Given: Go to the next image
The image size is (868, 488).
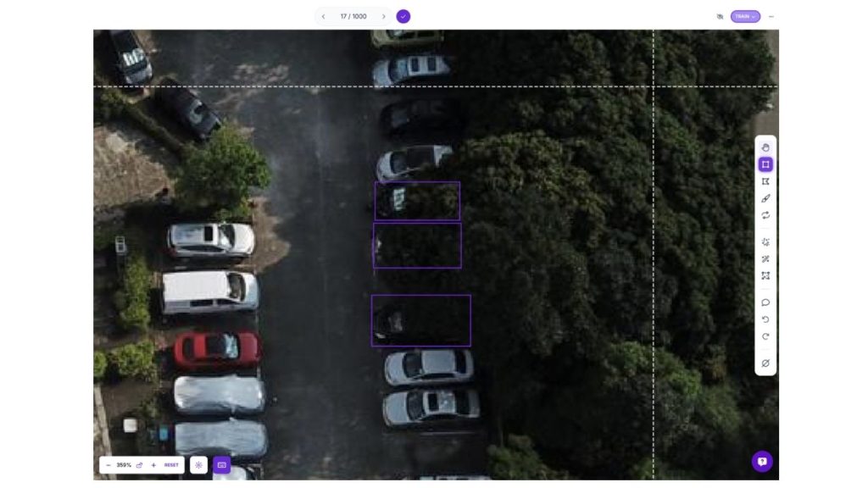Looking at the screenshot, I should [x=383, y=16].
